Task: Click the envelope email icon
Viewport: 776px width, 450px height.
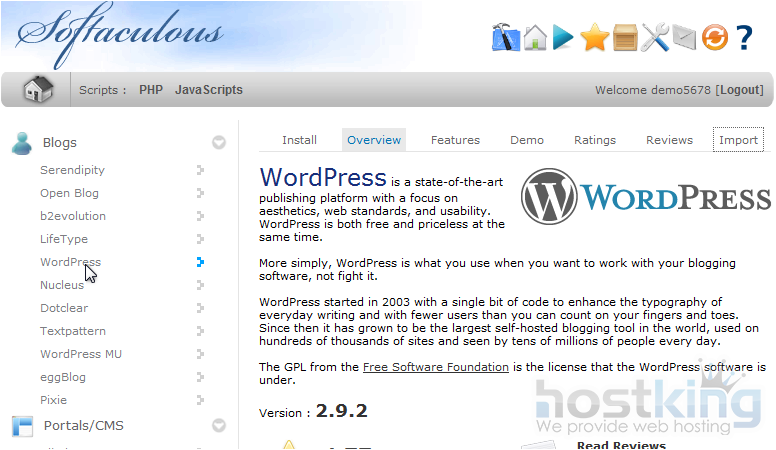Action: point(683,38)
